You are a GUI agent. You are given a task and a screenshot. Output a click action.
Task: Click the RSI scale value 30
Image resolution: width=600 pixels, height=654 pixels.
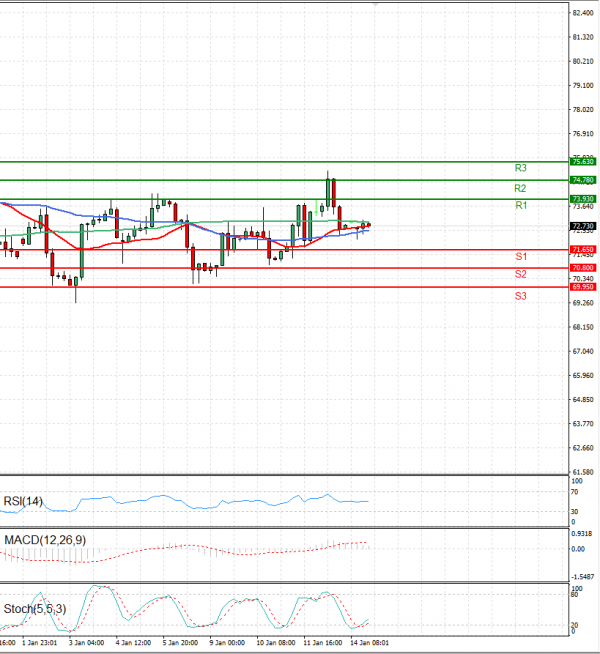(x=575, y=512)
